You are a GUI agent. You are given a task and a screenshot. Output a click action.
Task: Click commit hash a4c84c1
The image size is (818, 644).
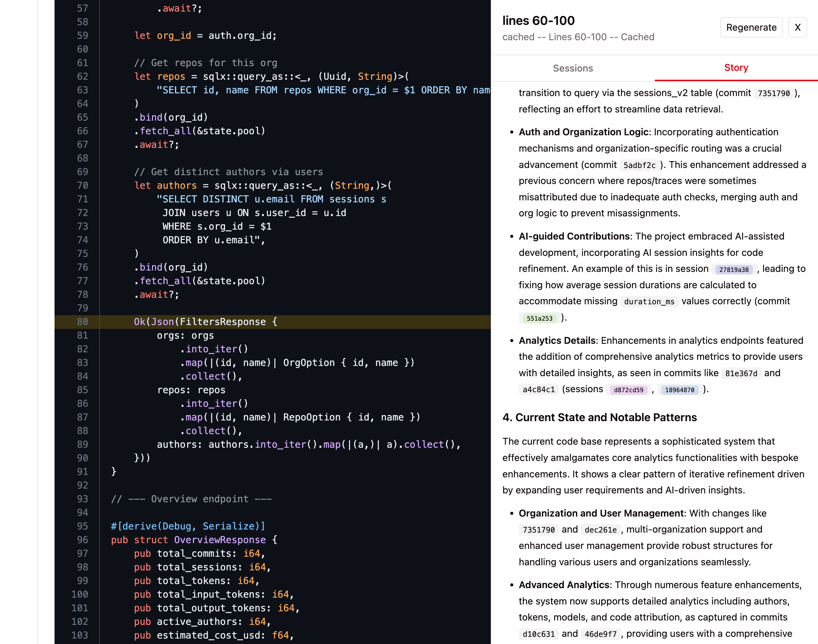[539, 389]
